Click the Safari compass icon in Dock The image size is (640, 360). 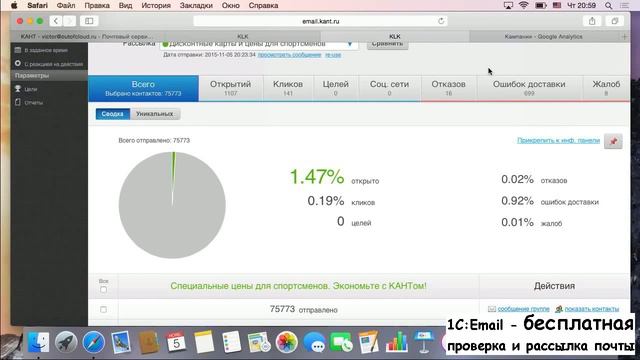click(x=93, y=342)
